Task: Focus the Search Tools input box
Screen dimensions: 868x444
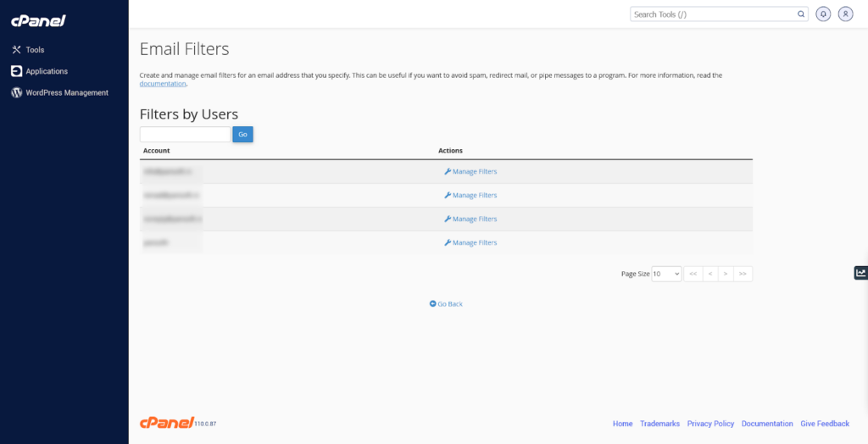Action: [712, 14]
